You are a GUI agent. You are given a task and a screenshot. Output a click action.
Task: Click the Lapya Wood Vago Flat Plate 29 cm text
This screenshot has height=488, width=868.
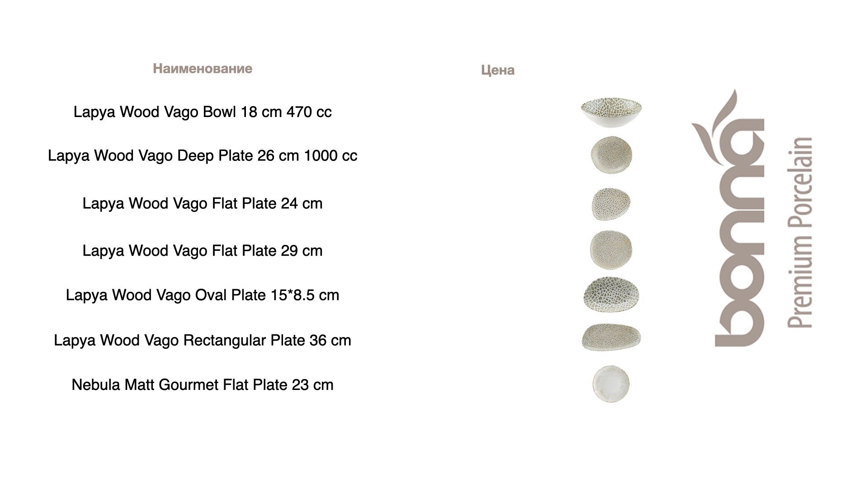pyautogui.click(x=203, y=251)
